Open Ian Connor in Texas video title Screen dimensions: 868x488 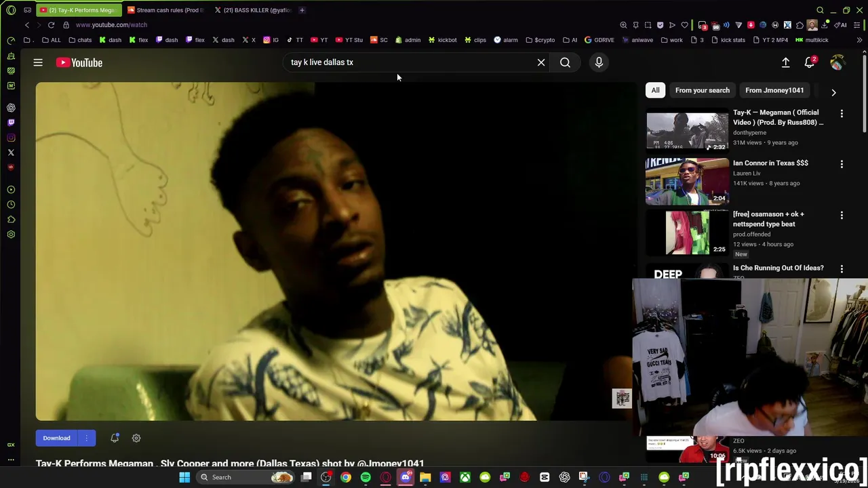coord(770,163)
